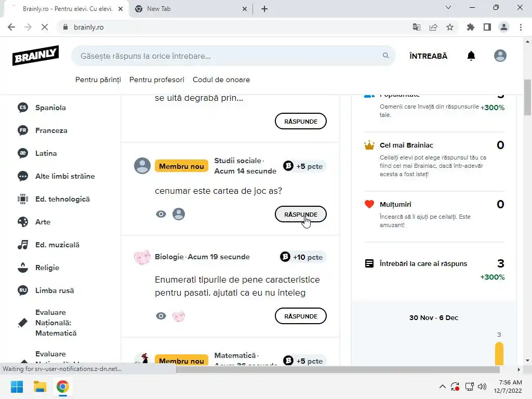Click the Biologie question asker's avatar
This screenshot has width=532, height=399.
click(x=142, y=257)
